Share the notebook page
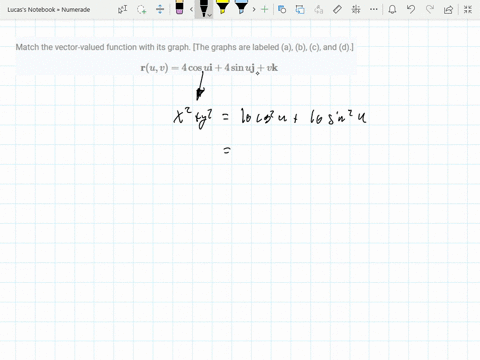The width and height of the screenshot is (480, 360). coord(448,9)
